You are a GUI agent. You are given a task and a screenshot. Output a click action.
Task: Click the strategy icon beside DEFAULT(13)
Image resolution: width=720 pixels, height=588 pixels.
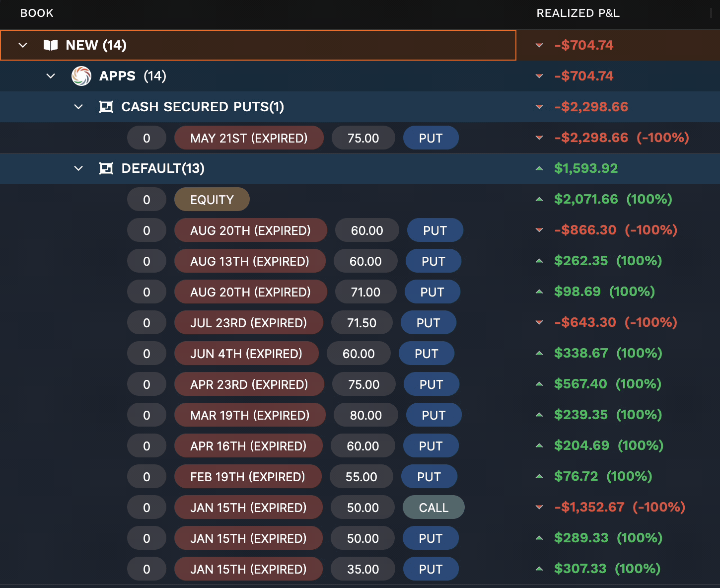pyautogui.click(x=106, y=168)
